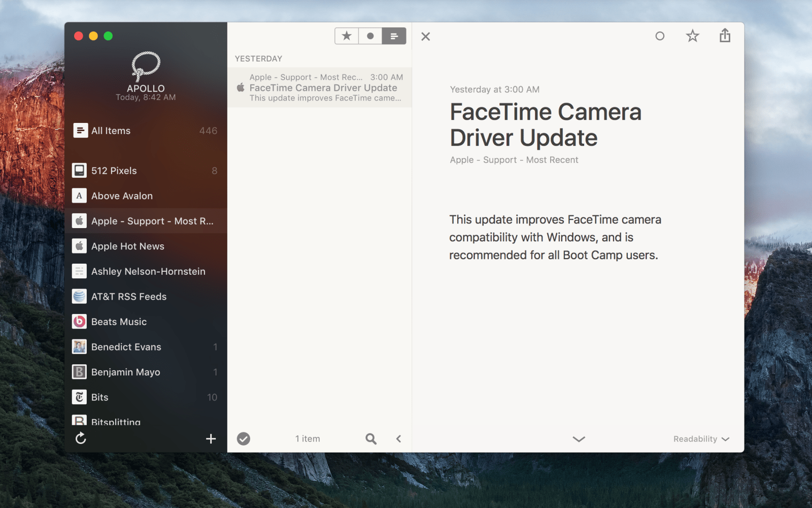812x508 pixels.
Task: Toggle the all items list filter
Action: 394,36
